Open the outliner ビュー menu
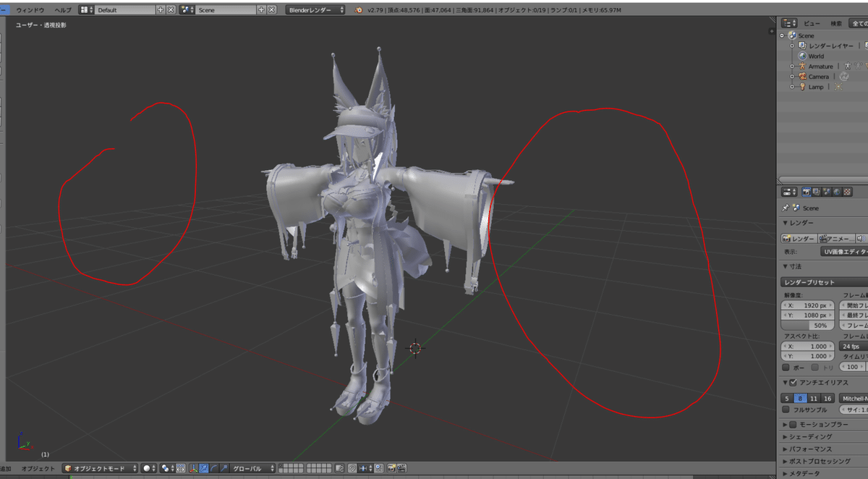The image size is (868, 479). [812, 23]
